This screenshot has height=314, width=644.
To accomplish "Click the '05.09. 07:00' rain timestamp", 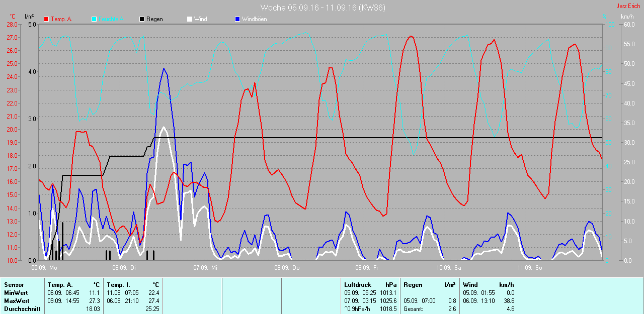I will 419,301.
